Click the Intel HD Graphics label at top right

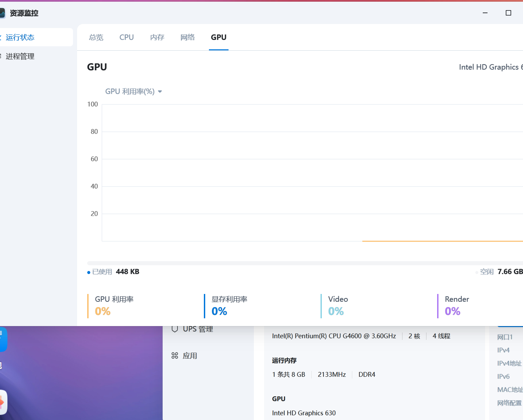491,67
